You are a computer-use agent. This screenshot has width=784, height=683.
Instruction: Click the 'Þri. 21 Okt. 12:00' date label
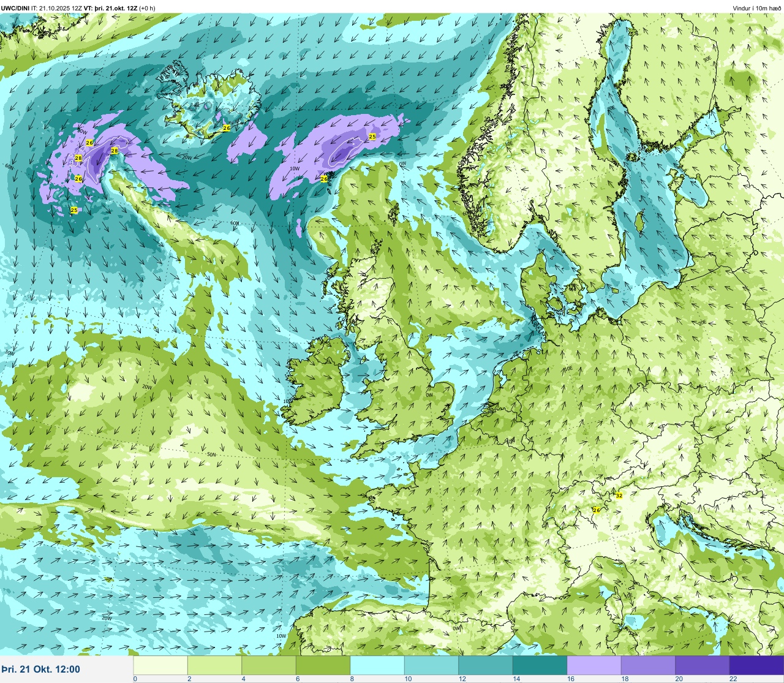(41, 670)
